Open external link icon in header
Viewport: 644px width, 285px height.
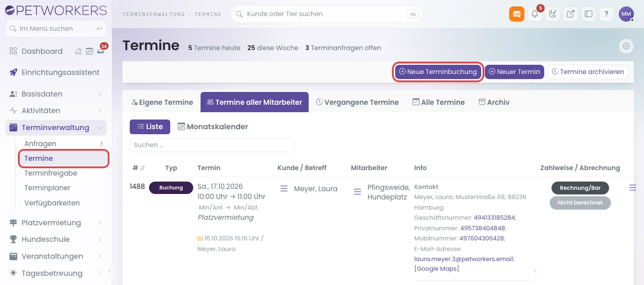pos(570,14)
